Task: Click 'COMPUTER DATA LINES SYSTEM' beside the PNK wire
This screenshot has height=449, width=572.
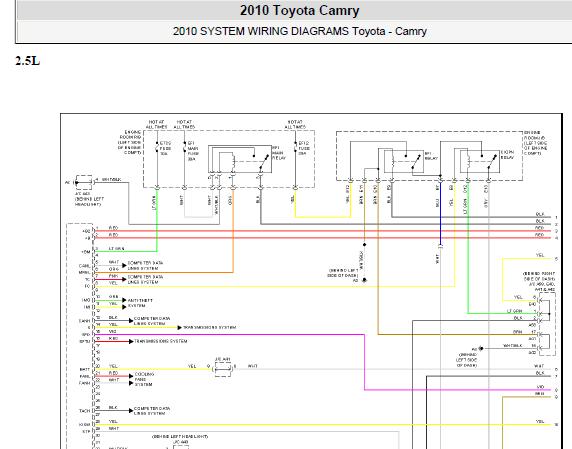Action: pos(145,279)
